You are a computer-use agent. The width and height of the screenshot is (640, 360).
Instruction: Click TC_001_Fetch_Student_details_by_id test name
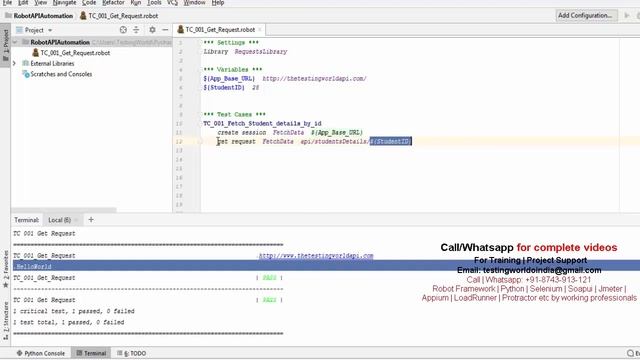[x=262, y=123]
